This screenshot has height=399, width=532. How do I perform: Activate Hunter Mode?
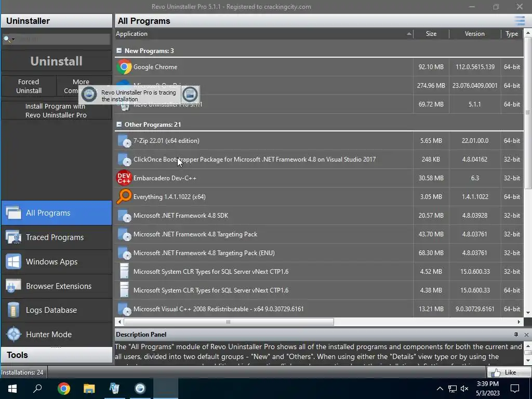pos(56,334)
